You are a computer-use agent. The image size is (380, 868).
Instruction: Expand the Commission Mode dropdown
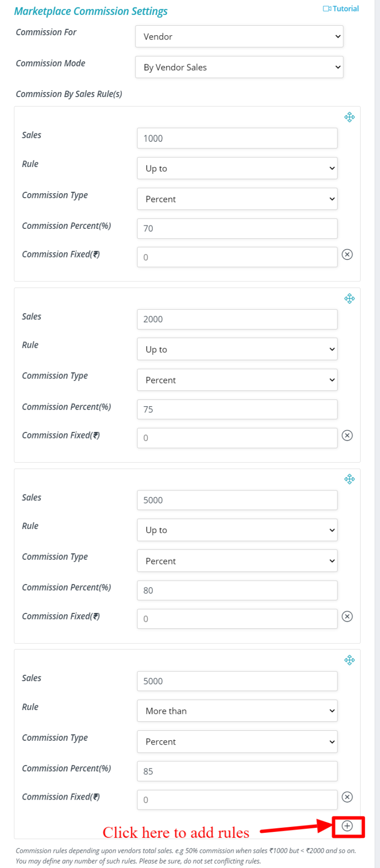239,67
